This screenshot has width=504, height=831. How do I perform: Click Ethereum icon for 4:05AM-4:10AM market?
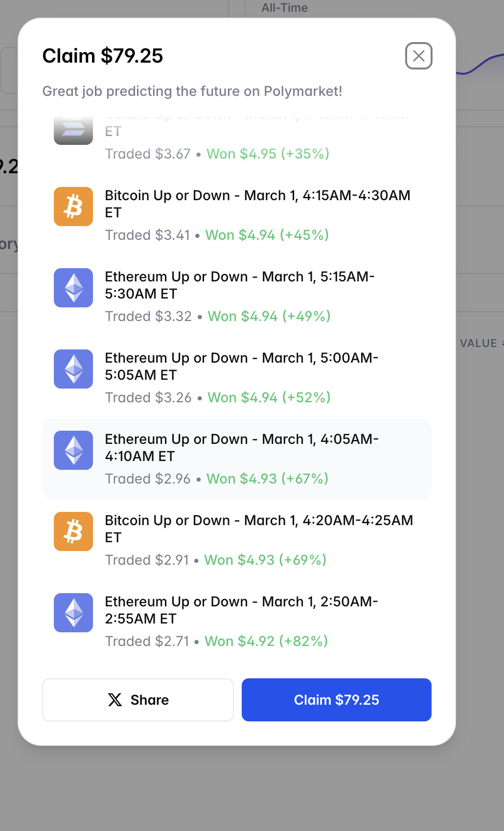point(73,450)
